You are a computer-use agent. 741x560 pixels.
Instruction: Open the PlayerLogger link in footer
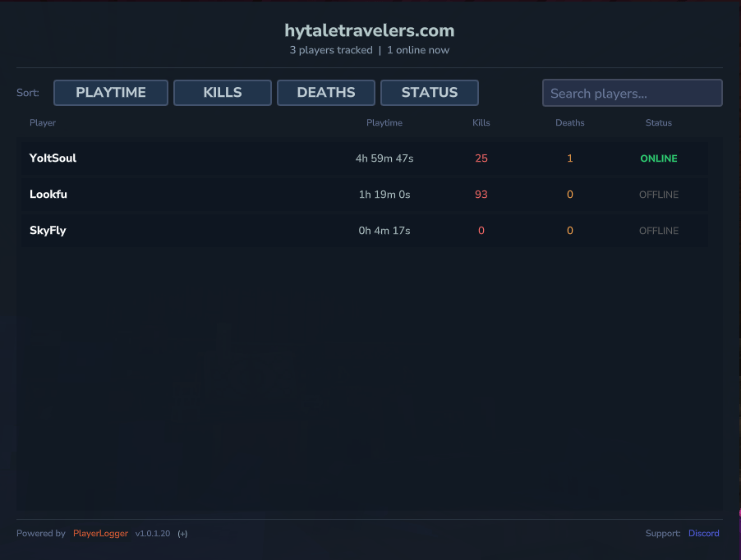tap(101, 533)
